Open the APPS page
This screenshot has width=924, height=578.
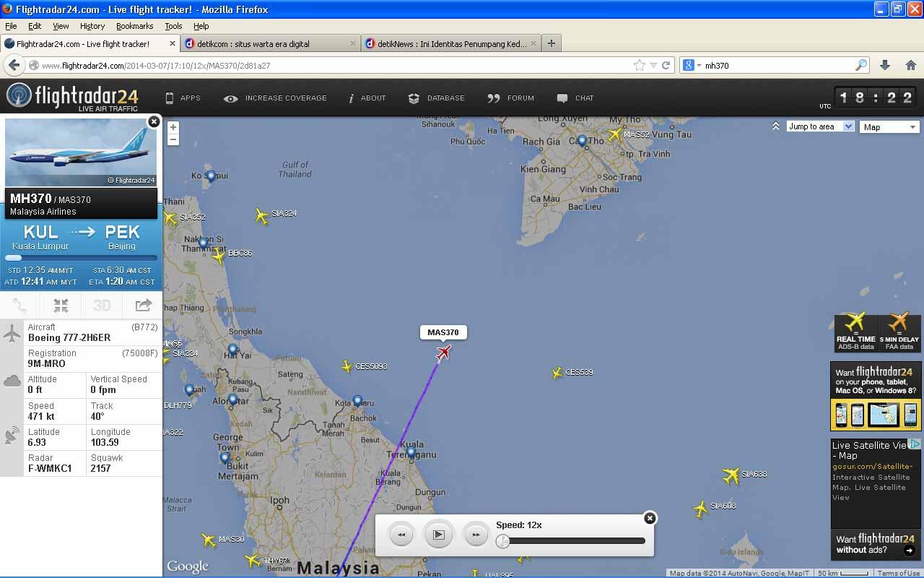(183, 98)
